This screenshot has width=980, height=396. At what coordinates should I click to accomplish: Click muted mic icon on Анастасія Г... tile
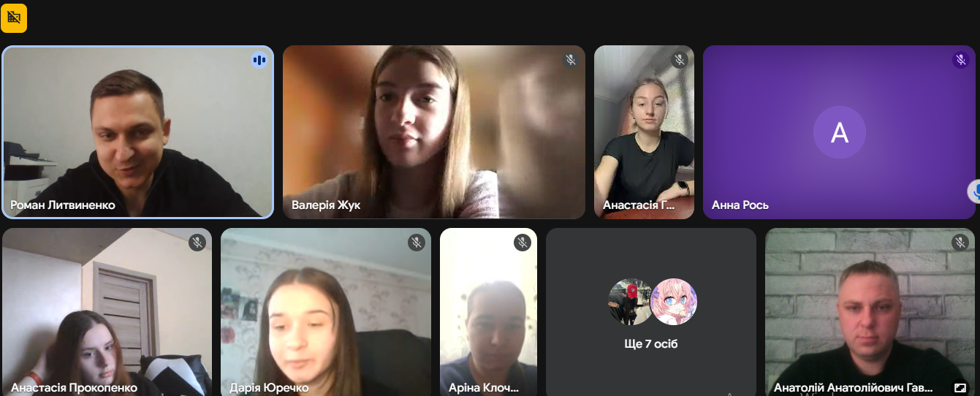[680, 60]
